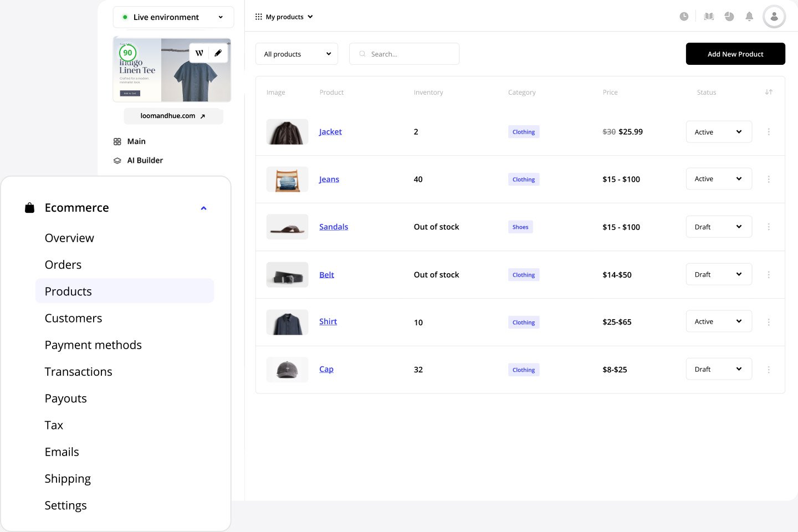Open the All products filter dropdown
The height and width of the screenshot is (532, 798).
pos(296,54)
